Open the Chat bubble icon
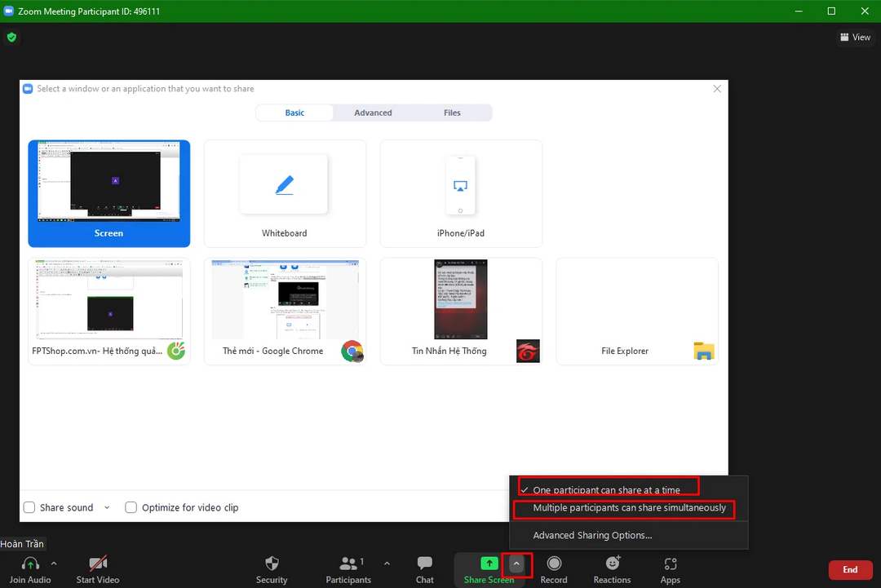Viewport: 881px width, 588px height. click(425, 563)
